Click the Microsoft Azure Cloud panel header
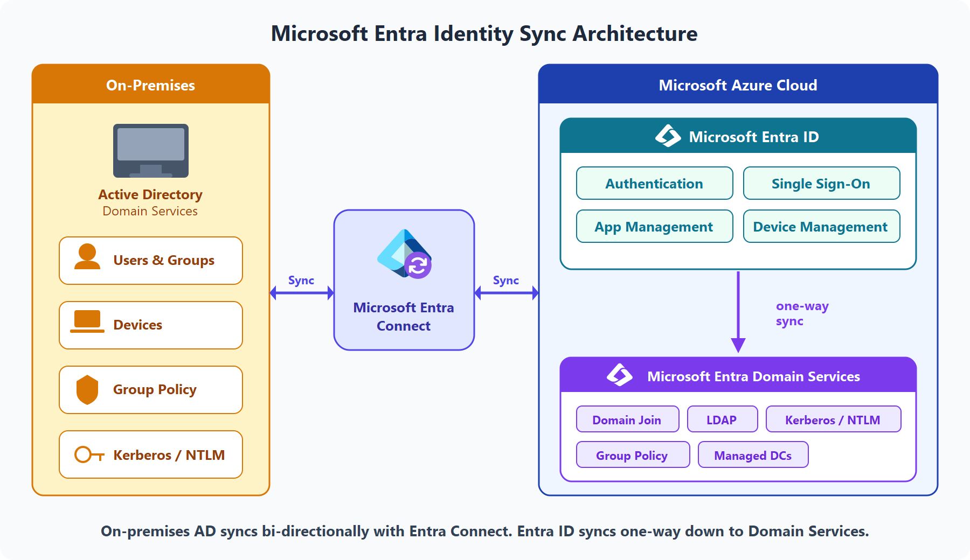This screenshot has width=970, height=560. point(738,85)
